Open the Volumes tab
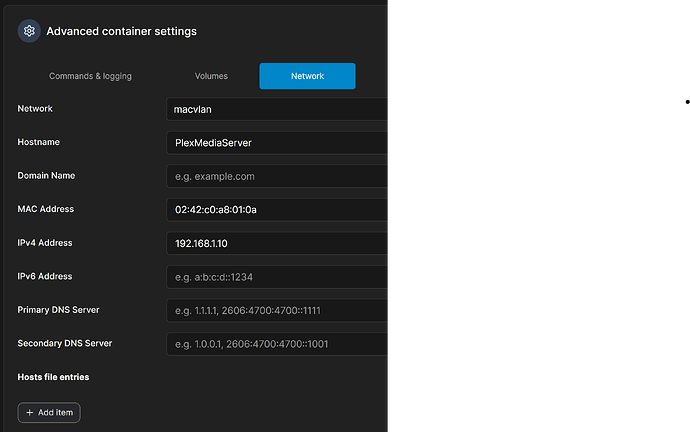 tap(211, 76)
